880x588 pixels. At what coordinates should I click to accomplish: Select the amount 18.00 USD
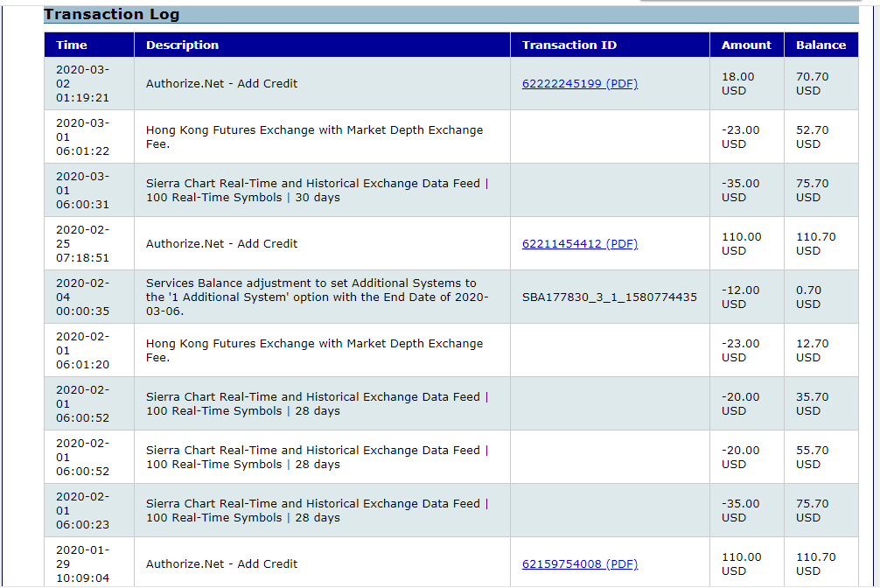(x=738, y=84)
